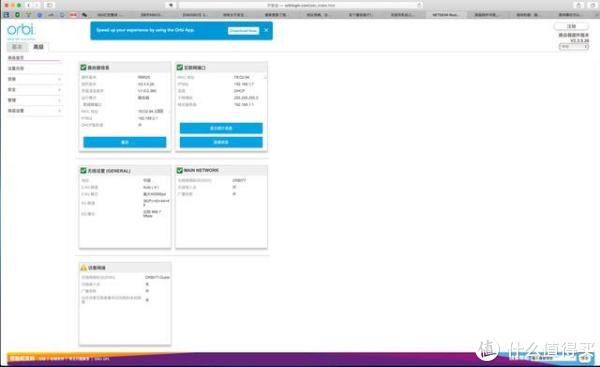Click Download Now in the blue banner
The image size is (600, 367).
pyautogui.click(x=243, y=31)
